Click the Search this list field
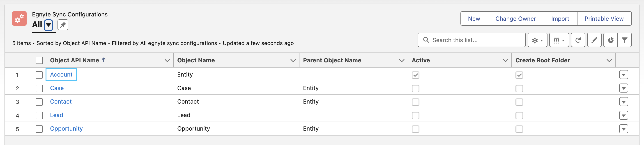 pos(471,40)
